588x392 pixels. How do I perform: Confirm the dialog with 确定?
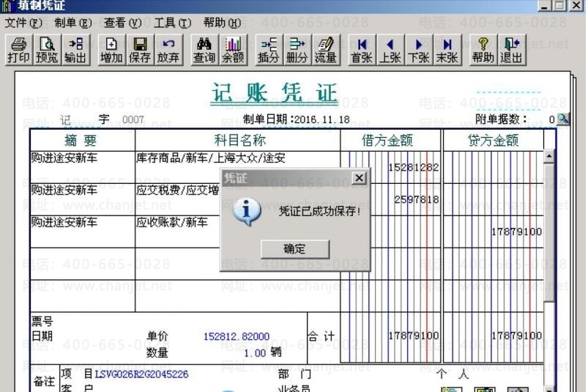pos(295,249)
